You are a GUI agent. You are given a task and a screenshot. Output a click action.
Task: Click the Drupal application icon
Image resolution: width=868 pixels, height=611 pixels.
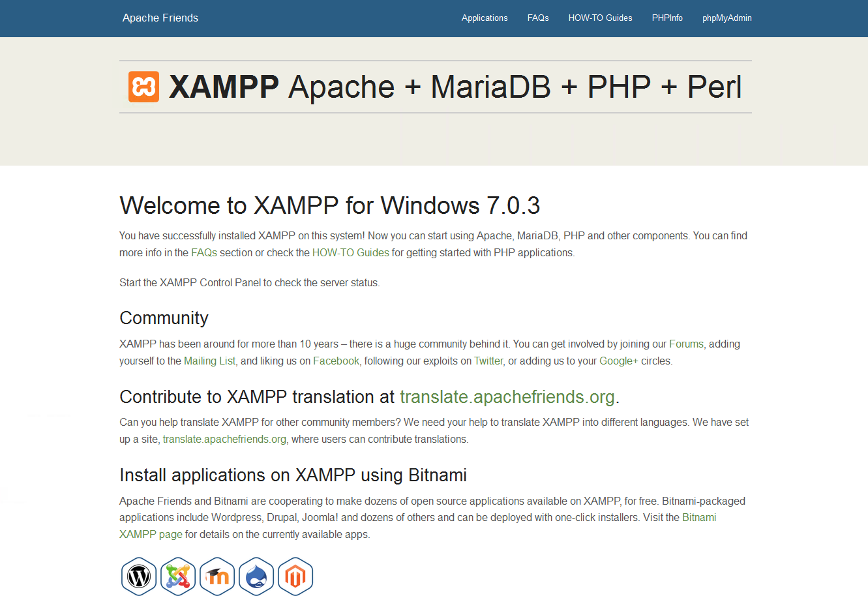click(x=256, y=576)
